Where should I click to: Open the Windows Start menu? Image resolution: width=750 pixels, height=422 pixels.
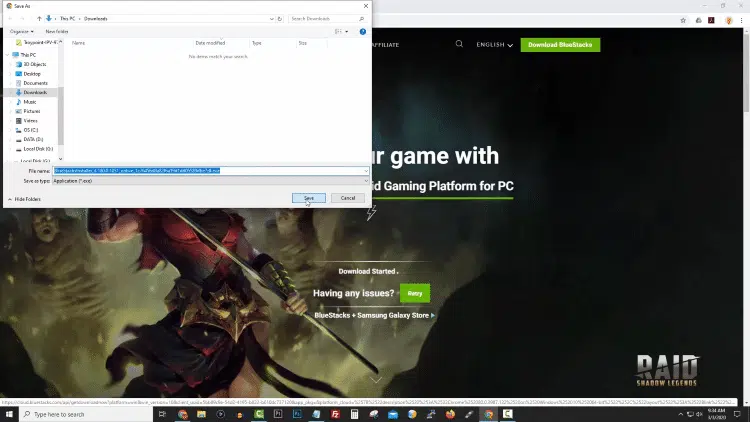[x=9, y=414]
